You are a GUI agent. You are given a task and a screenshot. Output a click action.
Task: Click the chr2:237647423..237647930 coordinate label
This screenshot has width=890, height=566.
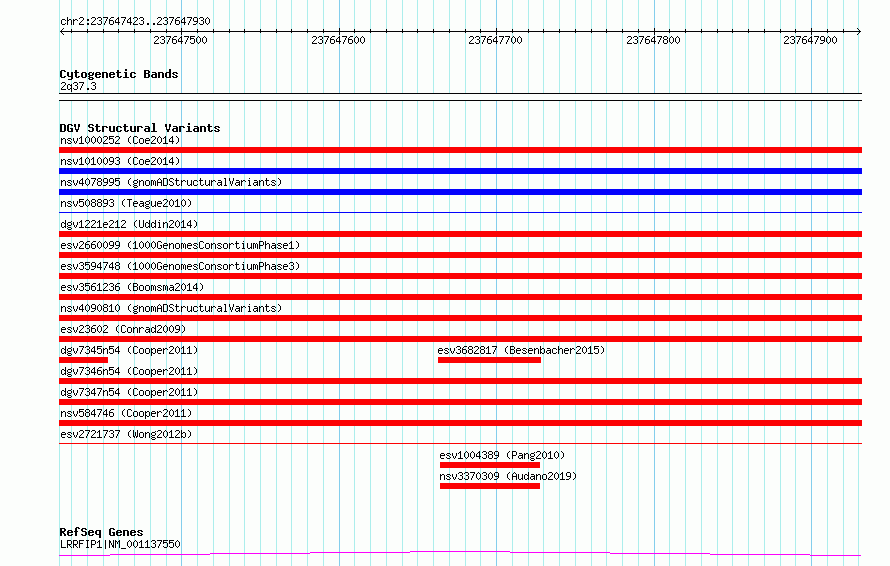(x=135, y=22)
